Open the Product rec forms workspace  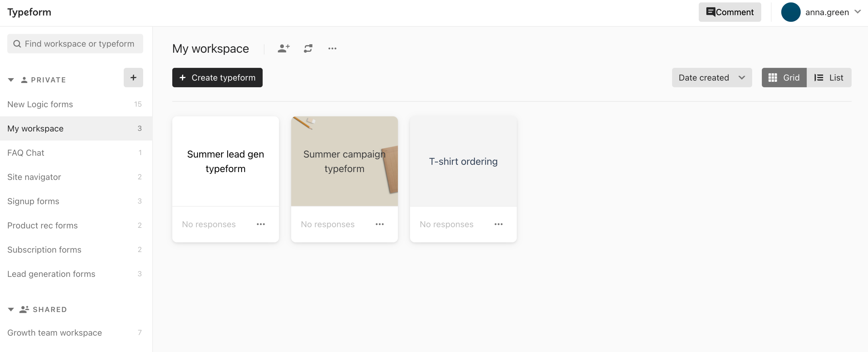coord(76,226)
